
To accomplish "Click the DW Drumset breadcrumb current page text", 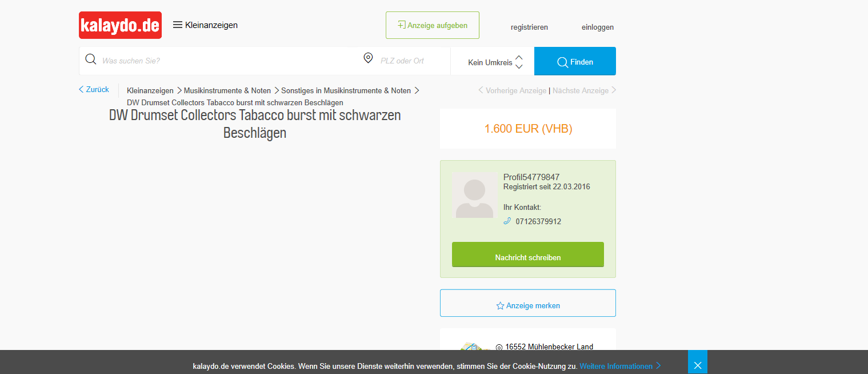I will 235,102.
